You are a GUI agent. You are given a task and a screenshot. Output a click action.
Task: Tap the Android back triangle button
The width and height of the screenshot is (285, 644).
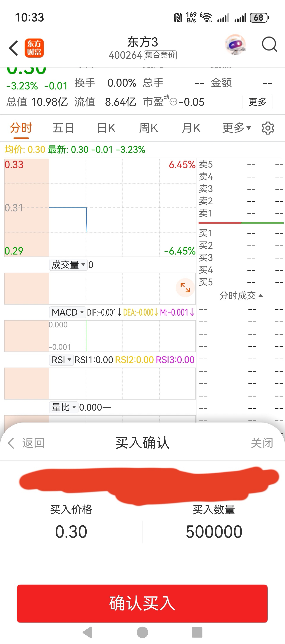click(x=88, y=632)
